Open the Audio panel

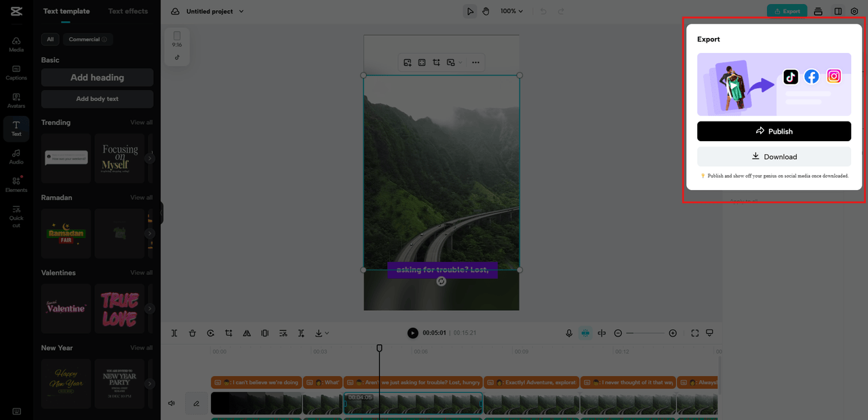tap(16, 157)
